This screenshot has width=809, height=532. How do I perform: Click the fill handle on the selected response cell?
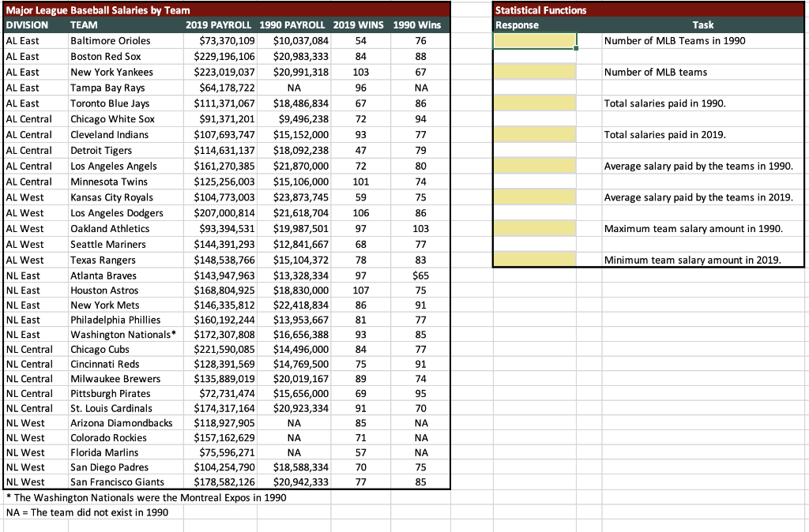click(574, 49)
